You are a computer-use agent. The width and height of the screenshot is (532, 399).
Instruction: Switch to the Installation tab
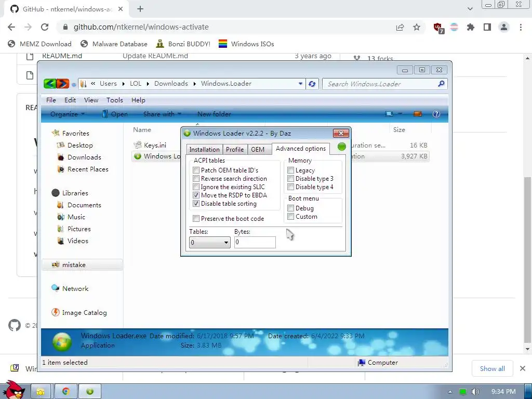204,150
